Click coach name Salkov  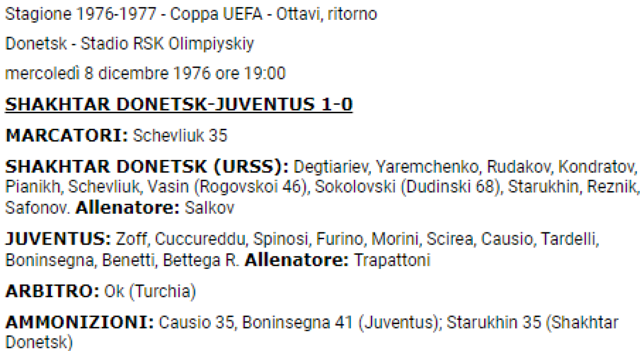(x=209, y=208)
